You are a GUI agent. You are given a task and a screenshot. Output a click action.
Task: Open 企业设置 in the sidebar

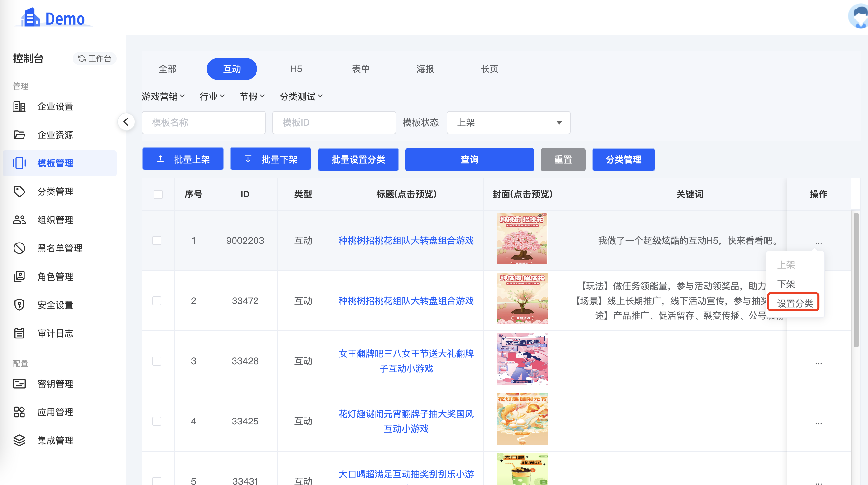tap(60, 107)
